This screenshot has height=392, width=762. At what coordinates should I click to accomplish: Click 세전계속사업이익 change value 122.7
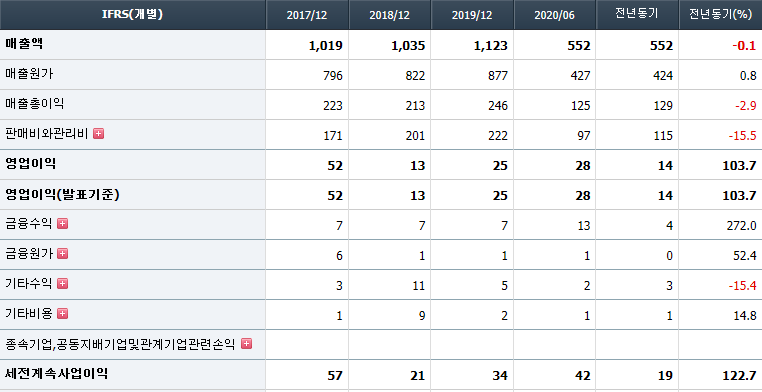tap(740, 376)
